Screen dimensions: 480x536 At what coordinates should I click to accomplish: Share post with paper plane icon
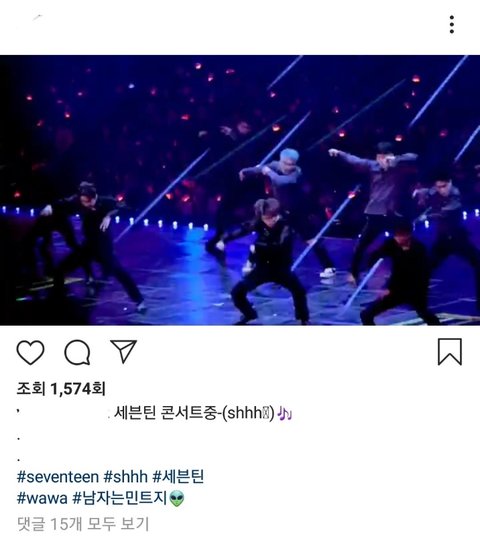(123, 351)
